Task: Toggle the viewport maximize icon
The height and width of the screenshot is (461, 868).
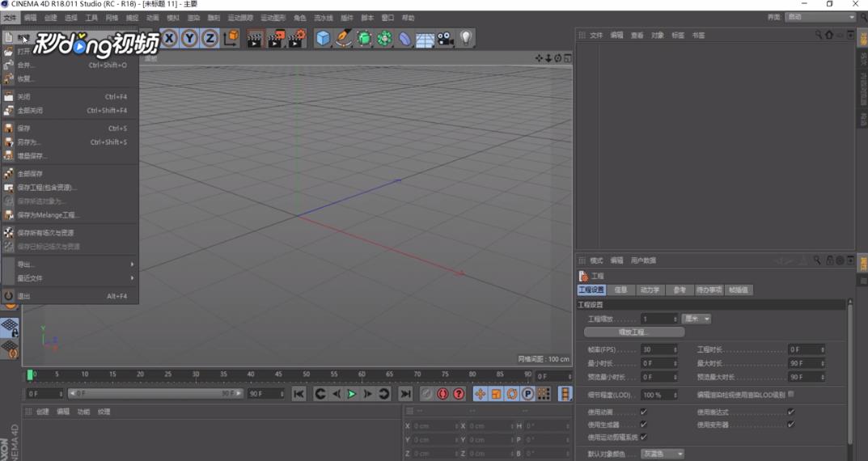Action: [x=567, y=58]
